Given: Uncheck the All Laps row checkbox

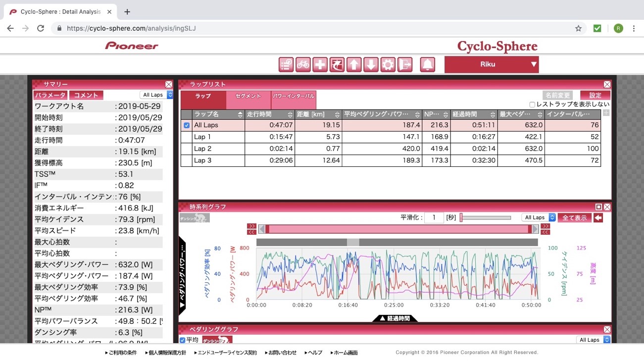Looking at the screenshot, I should (x=187, y=125).
